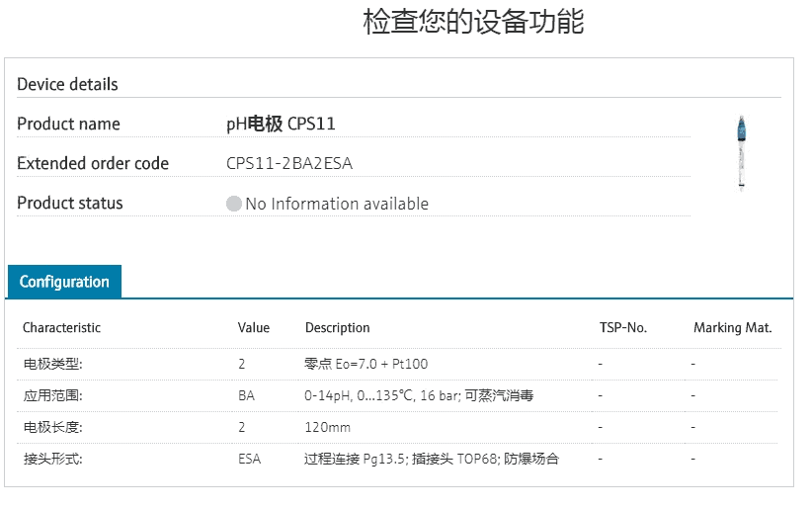Click the Characteristic column header

[61, 328]
